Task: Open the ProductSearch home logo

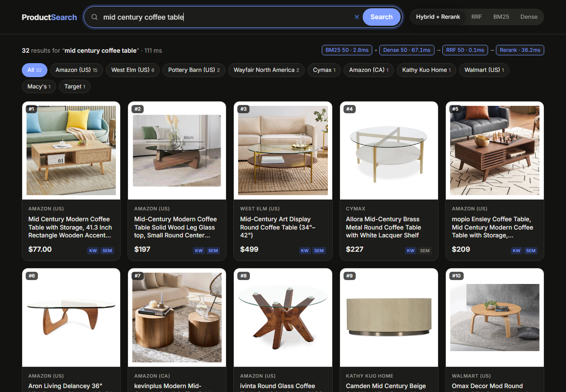Action: [49, 17]
